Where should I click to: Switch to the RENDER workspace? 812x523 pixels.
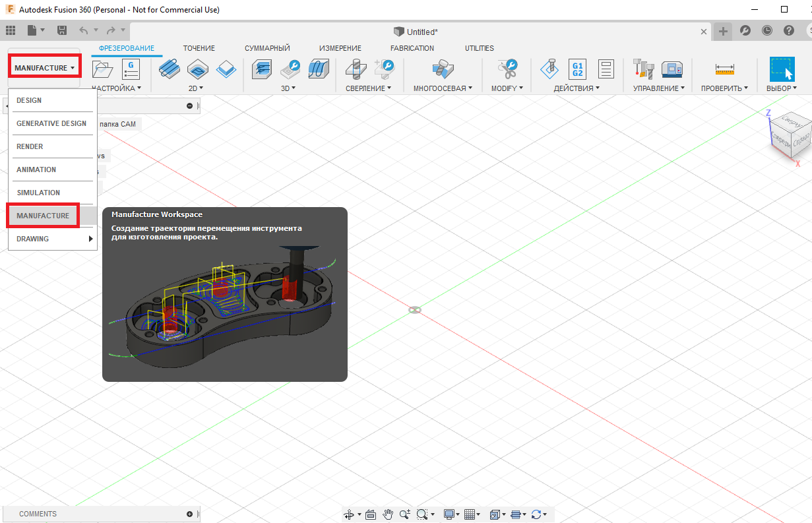point(53,146)
